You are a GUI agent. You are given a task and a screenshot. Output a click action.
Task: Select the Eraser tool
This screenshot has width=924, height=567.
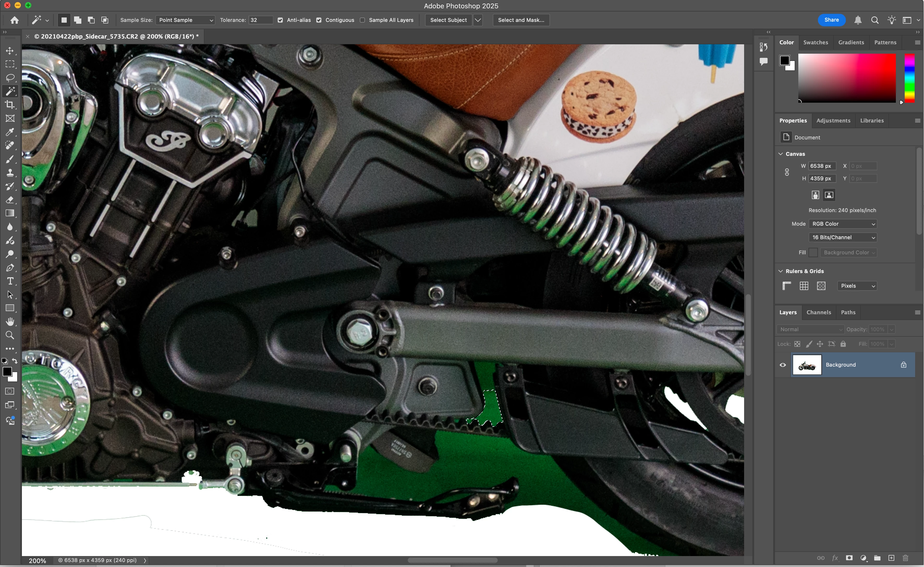point(10,200)
